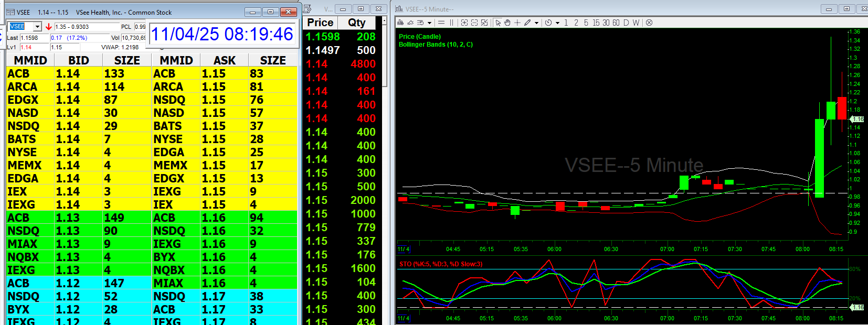The width and height of the screenshot is (868, 325).
Task: Select the hand pan tool
Action: pyautogui.click(x=507, y=23)
